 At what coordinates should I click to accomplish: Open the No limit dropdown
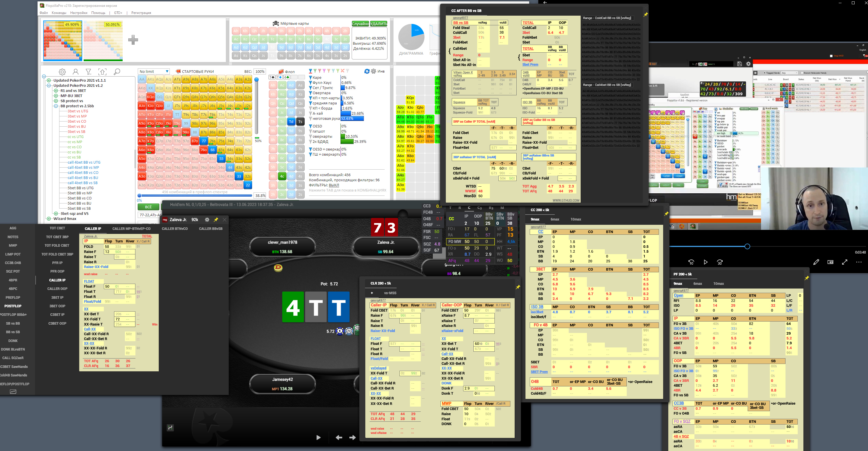coord(154,71)
